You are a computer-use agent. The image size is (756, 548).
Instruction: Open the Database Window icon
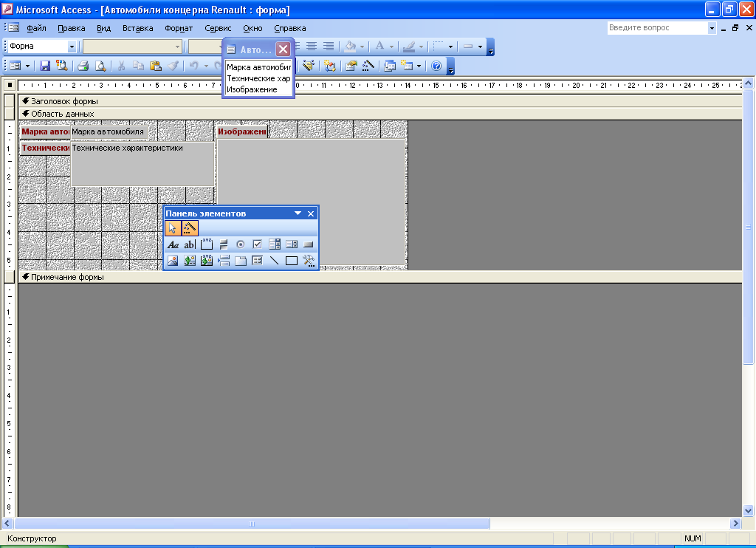point(390,66)
